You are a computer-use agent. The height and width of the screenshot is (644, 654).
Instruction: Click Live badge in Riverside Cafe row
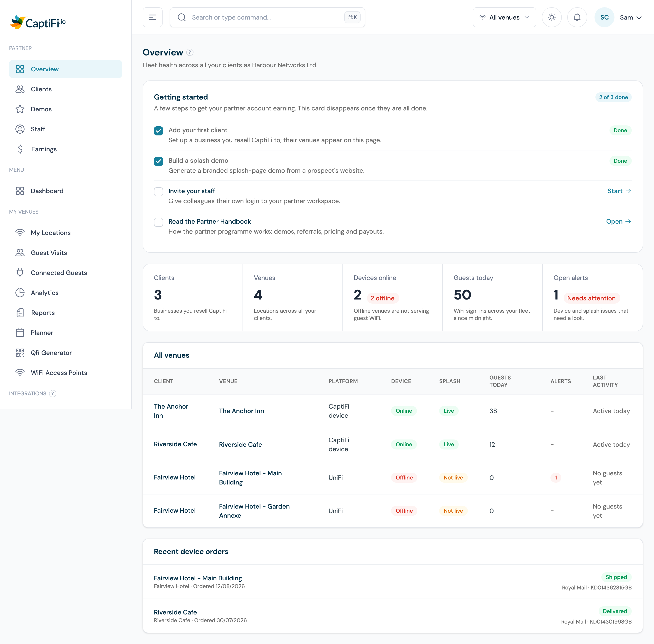[449, 444]
